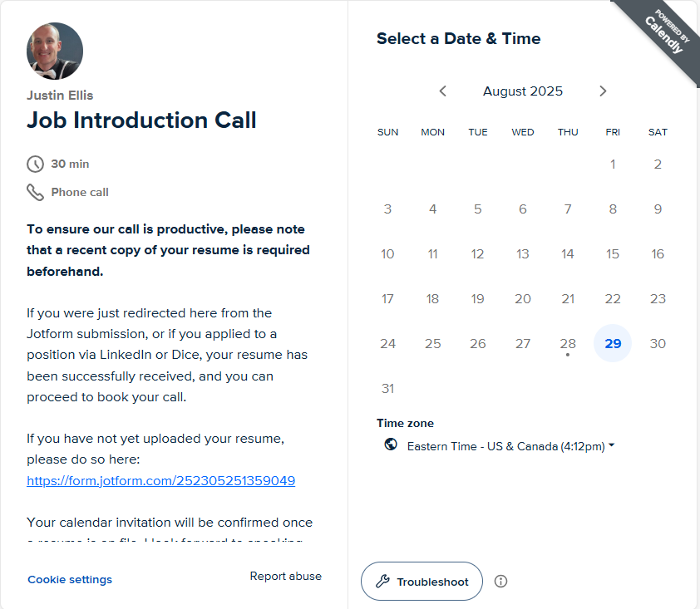Open the Jotform resume upload link
The width and height of the screenshot is (700, 609).
[x=160, y=481]
